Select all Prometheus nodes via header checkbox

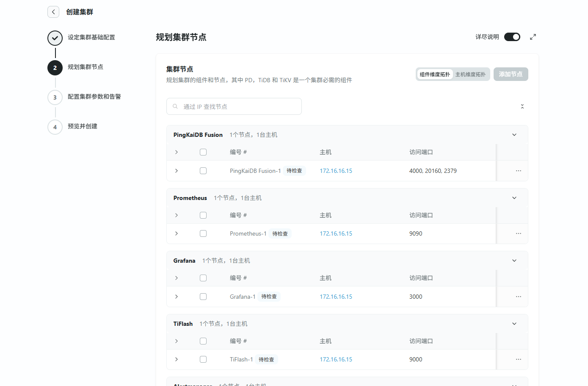203,215
